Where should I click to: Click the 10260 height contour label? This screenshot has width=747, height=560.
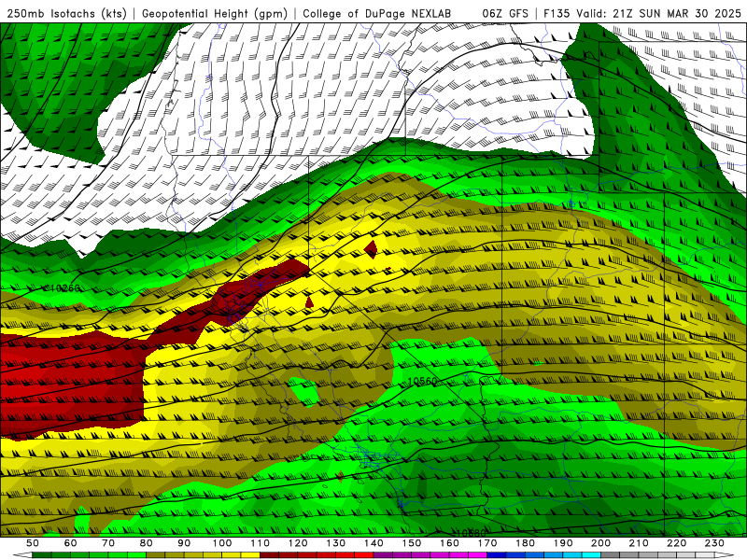pyautogui.click(x=63, y=288)
